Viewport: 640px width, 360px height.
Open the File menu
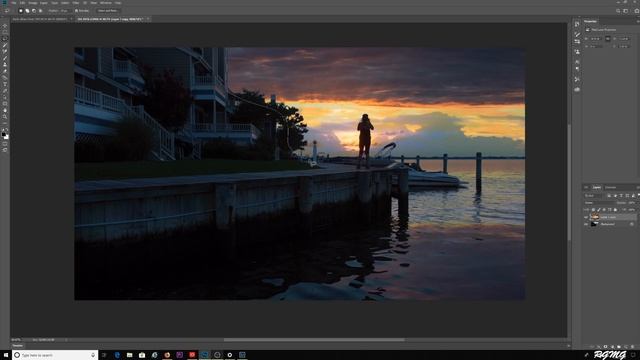(x=13, y=3)
